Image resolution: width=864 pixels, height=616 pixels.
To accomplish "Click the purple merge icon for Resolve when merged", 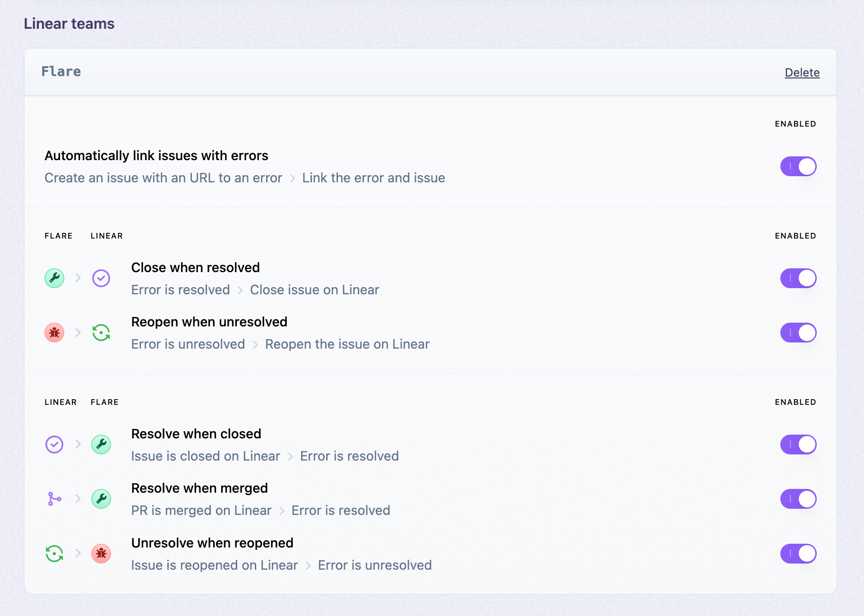I will [x=54, y=499].
